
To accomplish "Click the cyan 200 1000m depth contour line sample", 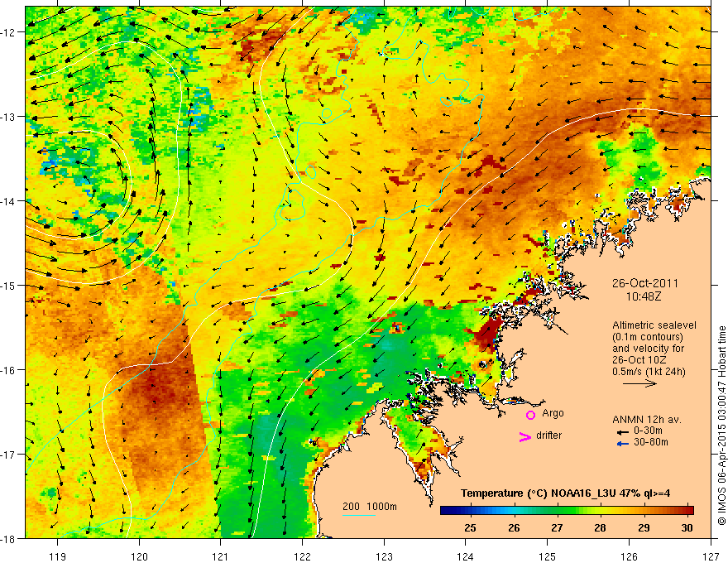I will coord(359,515).
